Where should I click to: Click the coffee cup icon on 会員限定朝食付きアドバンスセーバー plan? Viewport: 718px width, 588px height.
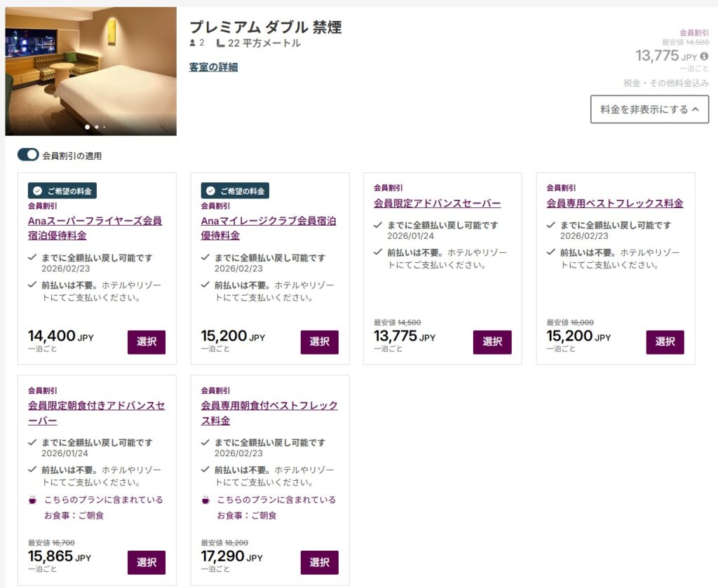click(x=32, y=500)
